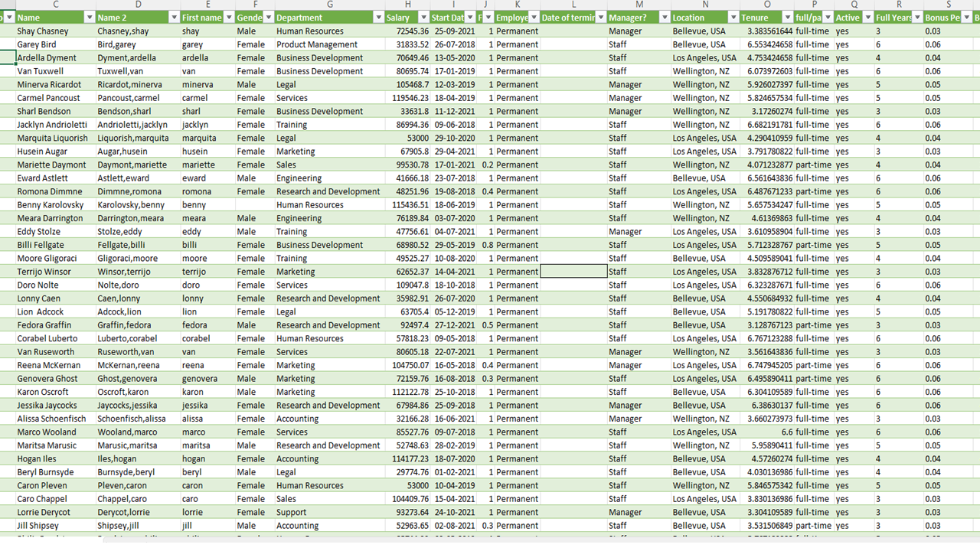The height and width of the screenshot is (551, 980).
Task: Select the cell Marquita Liquorish
Action: tap(55, 139)
